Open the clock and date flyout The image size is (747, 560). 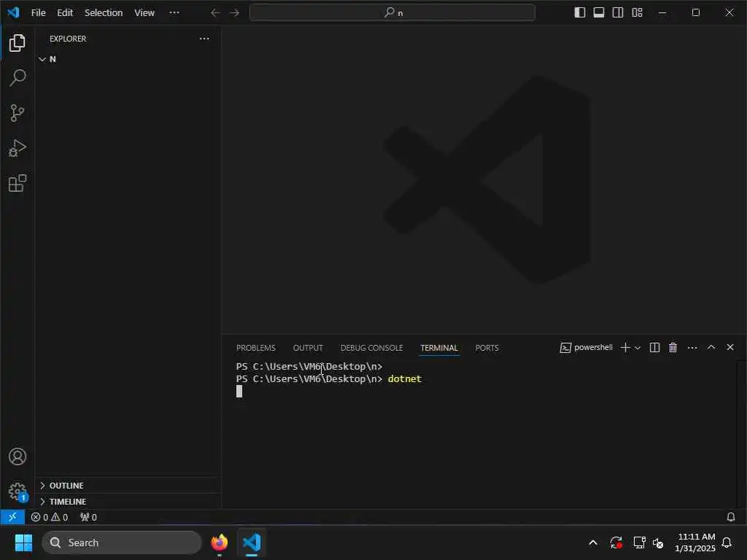click(x=695, y=542)
